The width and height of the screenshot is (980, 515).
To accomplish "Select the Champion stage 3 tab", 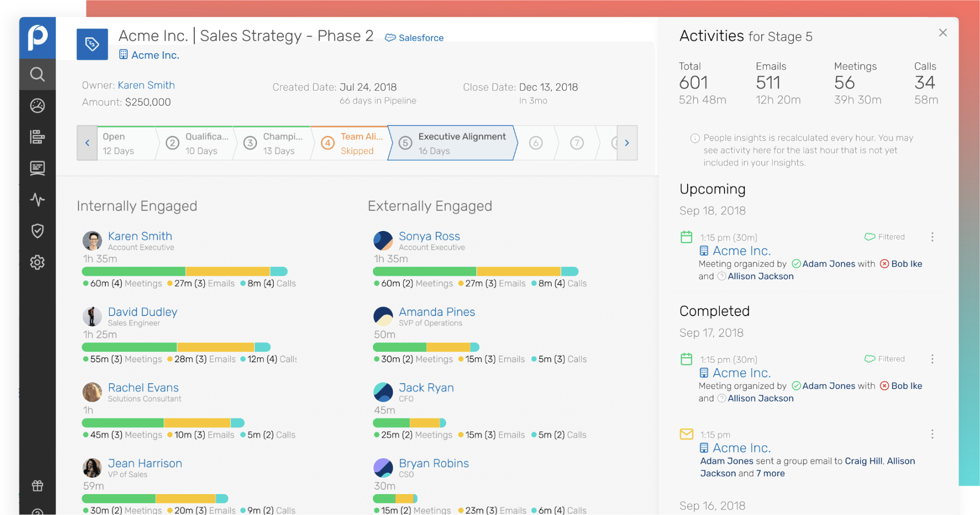I will (x=274, y=143).
